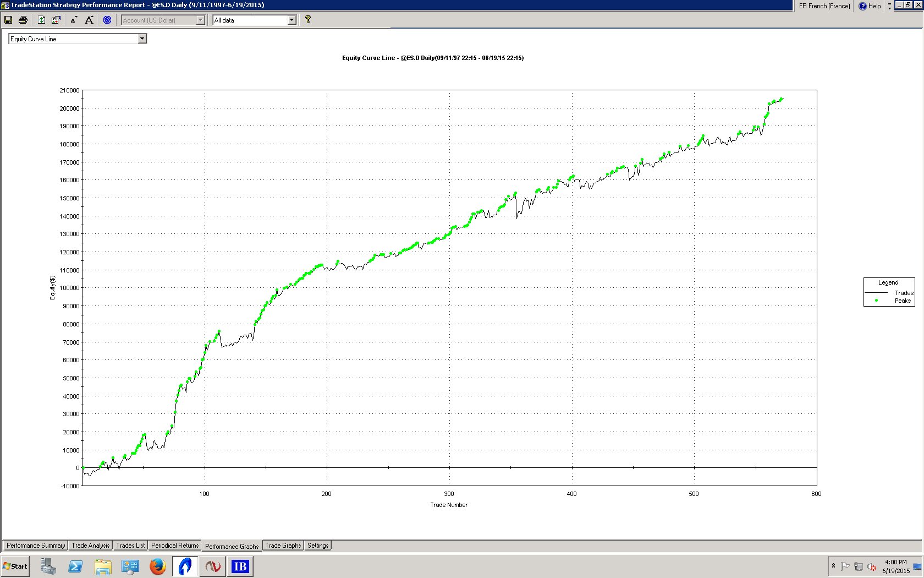Click the muted speaker volume tray icon

[x=872, y=566]
